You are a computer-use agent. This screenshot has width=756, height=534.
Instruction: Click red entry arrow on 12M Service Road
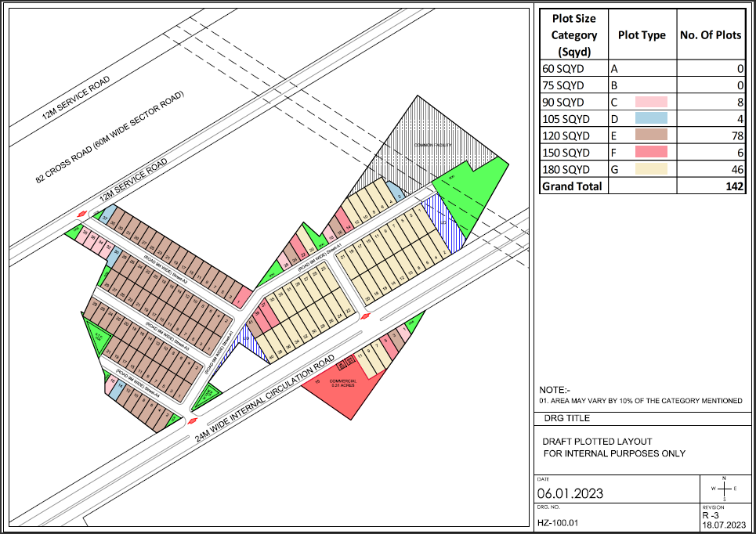coord(81,213)
